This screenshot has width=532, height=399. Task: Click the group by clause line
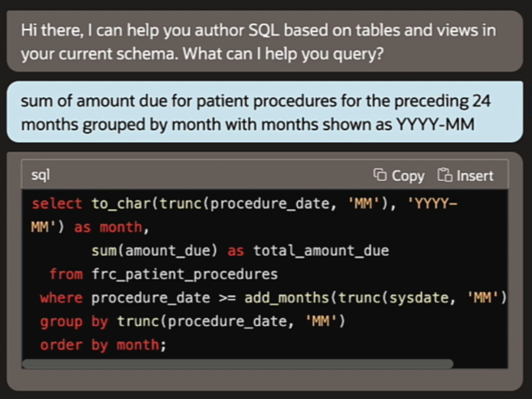[x=192, y=322]
